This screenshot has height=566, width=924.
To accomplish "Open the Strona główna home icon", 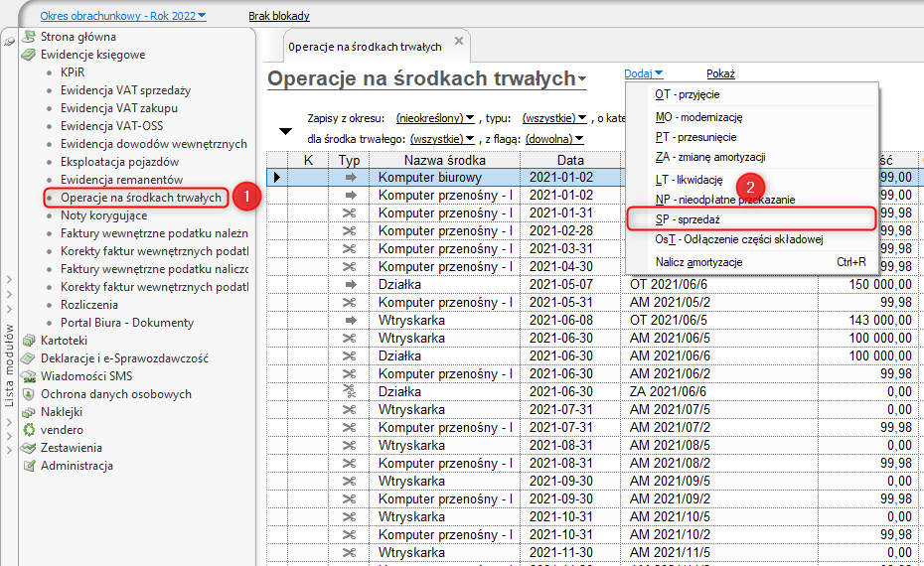I will (30, 37).
